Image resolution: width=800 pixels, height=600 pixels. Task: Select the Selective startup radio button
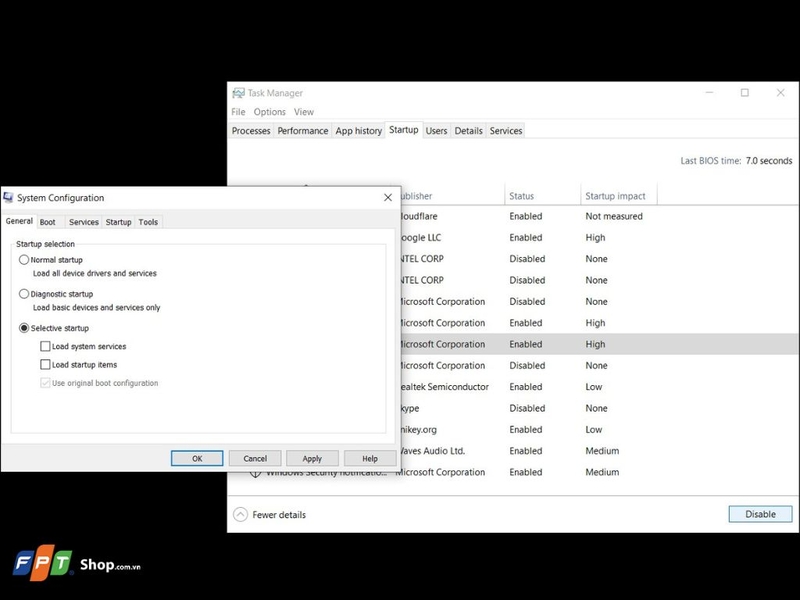tap(24, 328)
